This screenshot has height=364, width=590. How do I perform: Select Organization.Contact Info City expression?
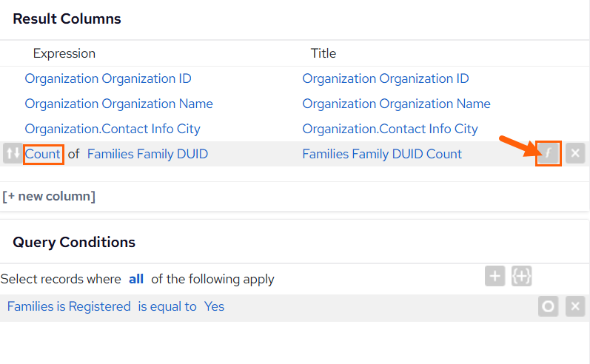click(113, 129)
